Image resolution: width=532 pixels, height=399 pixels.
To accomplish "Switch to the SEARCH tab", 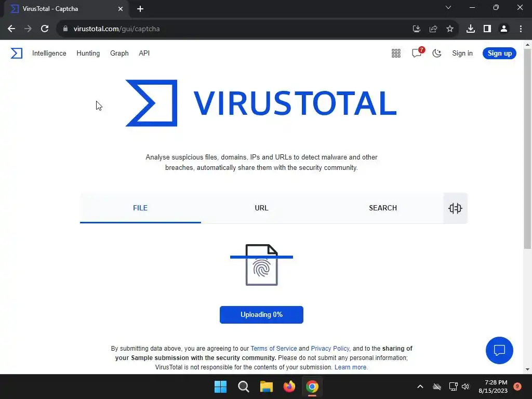I will pos(383,208).
